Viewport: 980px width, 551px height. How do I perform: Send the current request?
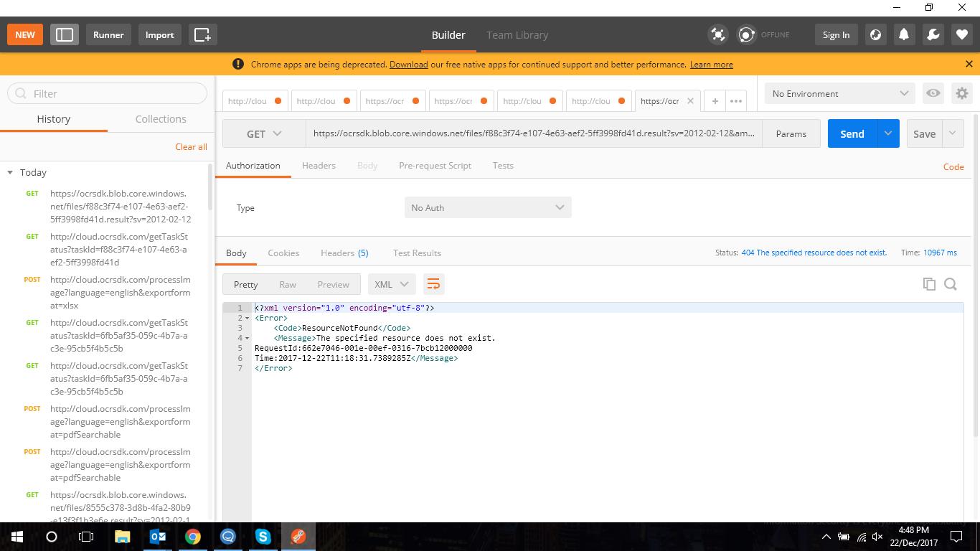tap(852, 133)
